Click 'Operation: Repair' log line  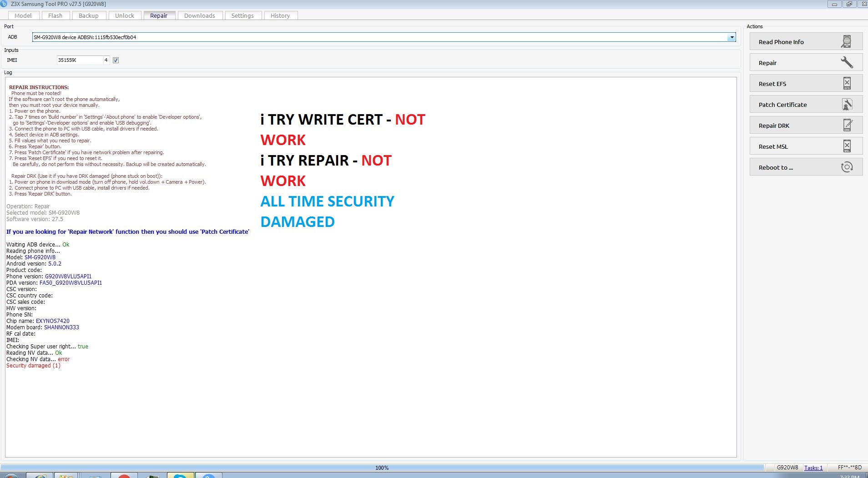tap(28, 206)
